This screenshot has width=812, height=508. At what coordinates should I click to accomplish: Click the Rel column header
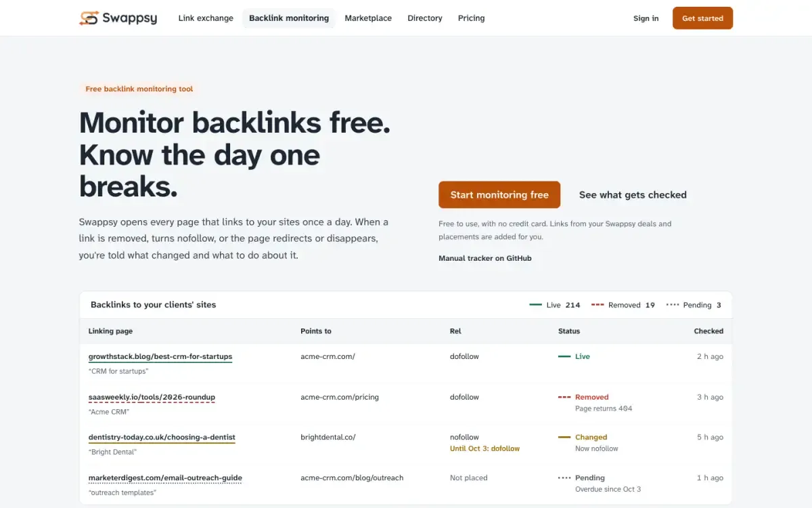coord(455,331)
